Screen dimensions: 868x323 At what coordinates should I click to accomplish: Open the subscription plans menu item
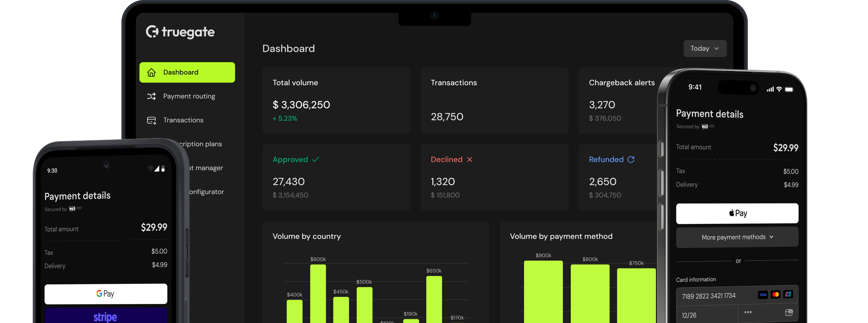[x=200, y=144]
